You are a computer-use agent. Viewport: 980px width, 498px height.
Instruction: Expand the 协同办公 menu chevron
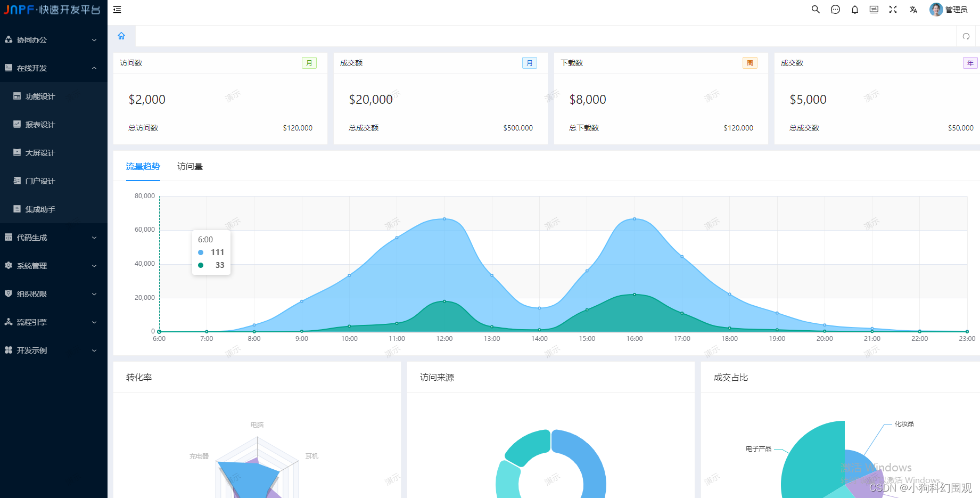[94, 40]
